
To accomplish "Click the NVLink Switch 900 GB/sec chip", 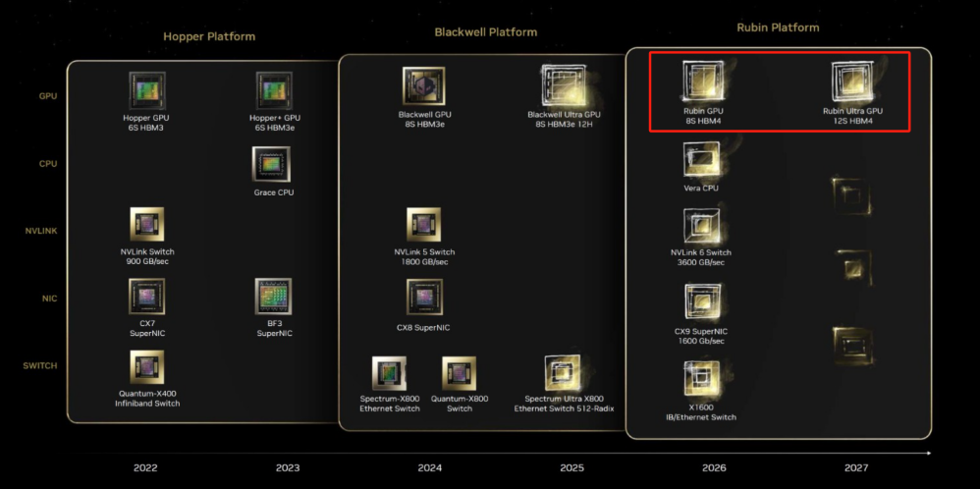I will click(147, 225).
